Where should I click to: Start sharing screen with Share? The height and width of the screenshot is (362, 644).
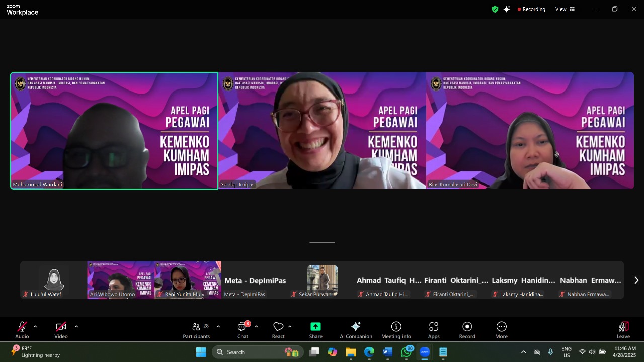click(315, 330)
